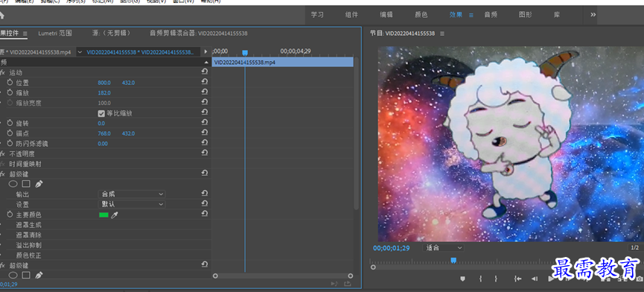Toggle animation stopwatch for 缩放
Viewport: 644px width, 292px height.
click(x=10, y=93)
